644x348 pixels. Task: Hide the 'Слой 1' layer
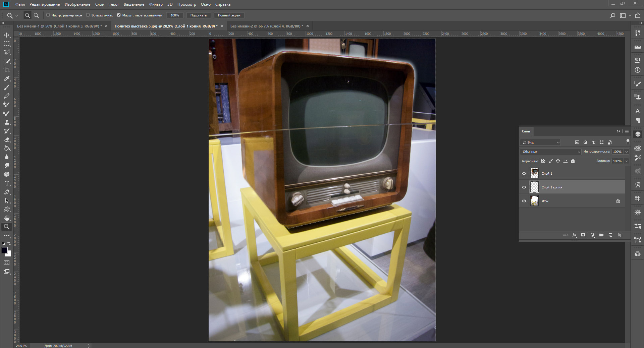coord(524,174)
